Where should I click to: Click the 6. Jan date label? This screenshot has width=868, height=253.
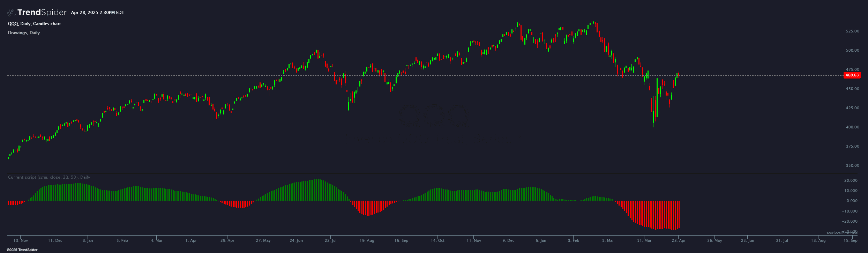[x=541, y=240]
